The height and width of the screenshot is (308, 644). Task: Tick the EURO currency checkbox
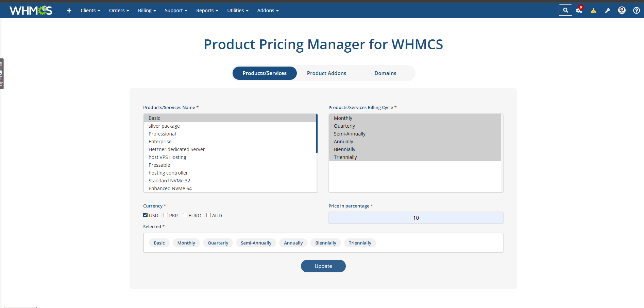(185, 215)
